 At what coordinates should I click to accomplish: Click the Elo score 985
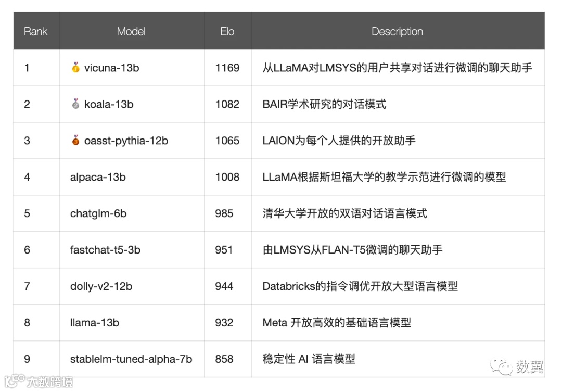click(224, 213)
